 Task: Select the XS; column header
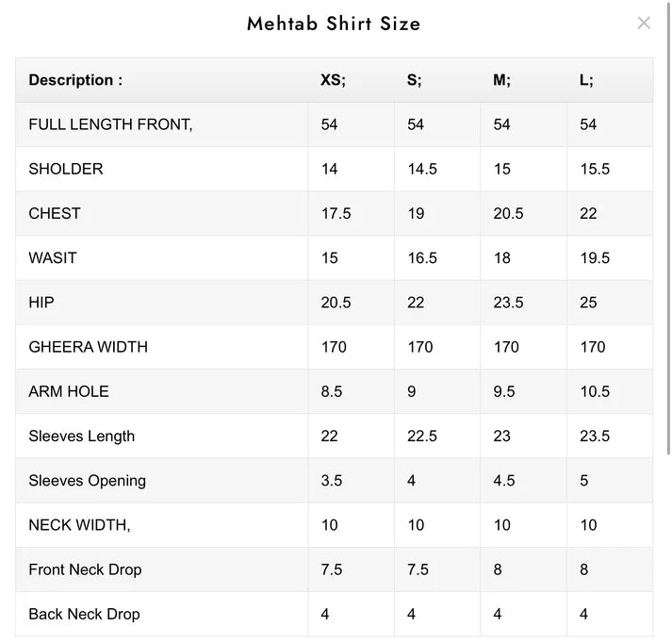(333, 80)
